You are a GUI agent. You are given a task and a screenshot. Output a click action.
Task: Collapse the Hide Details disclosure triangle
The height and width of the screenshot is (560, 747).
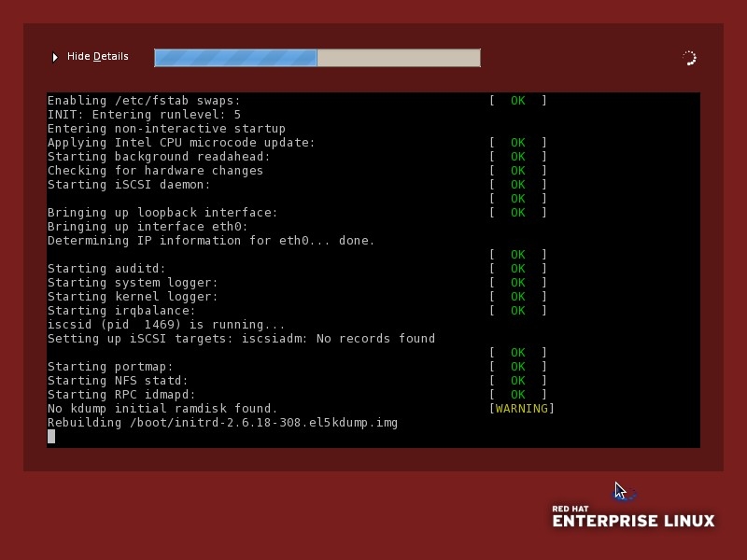[x=55, y=57]
